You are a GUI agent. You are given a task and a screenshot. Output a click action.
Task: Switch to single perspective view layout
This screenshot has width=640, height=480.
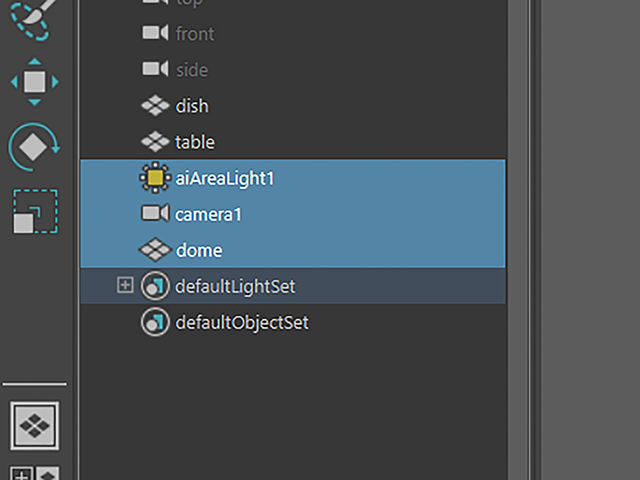pyautogui.click(x=35, y=426)
